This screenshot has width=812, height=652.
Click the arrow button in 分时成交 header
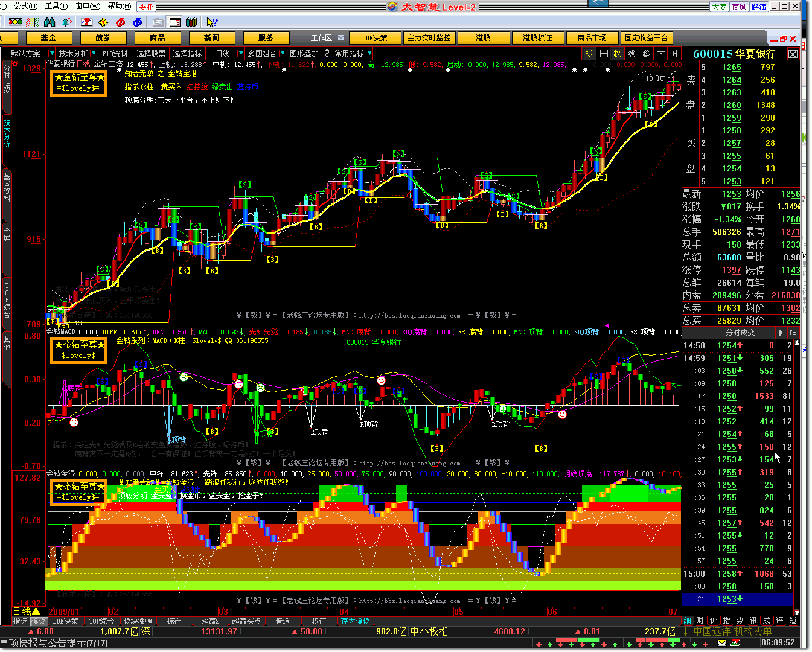pos(781,333)
